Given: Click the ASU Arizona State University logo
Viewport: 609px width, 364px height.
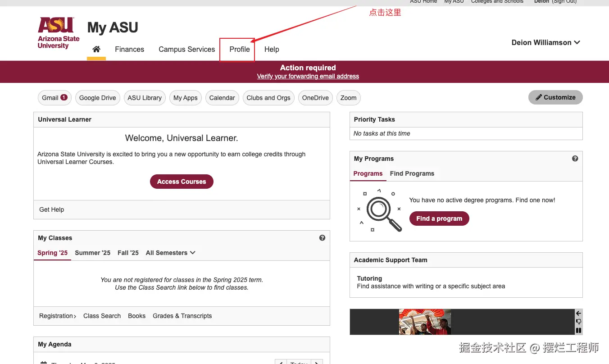Looking at the screenshot, I should click(x=59, y=33).
